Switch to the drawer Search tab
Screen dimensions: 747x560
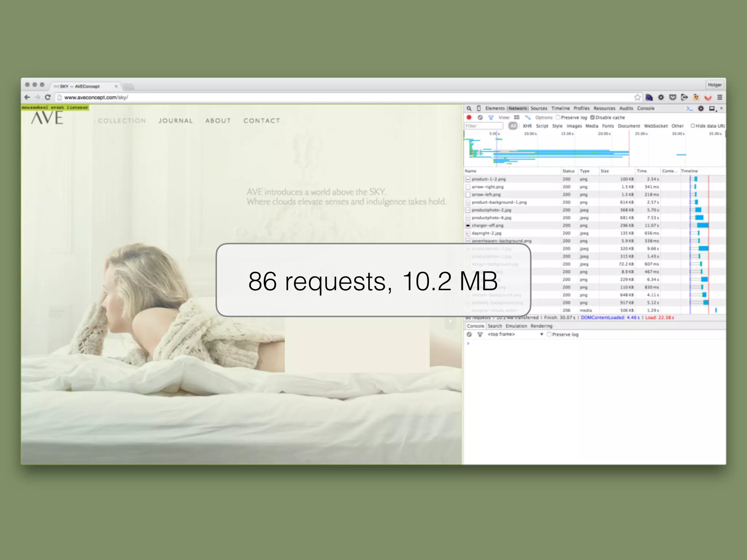495,326
